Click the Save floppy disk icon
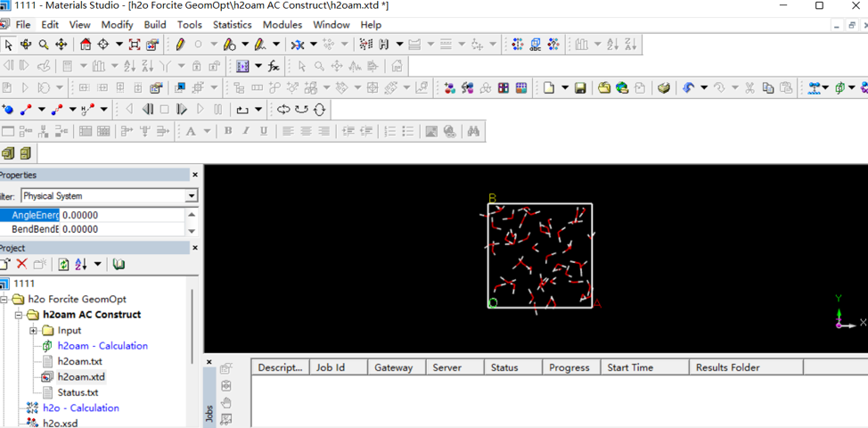868x428 pixels. [580, 87]
